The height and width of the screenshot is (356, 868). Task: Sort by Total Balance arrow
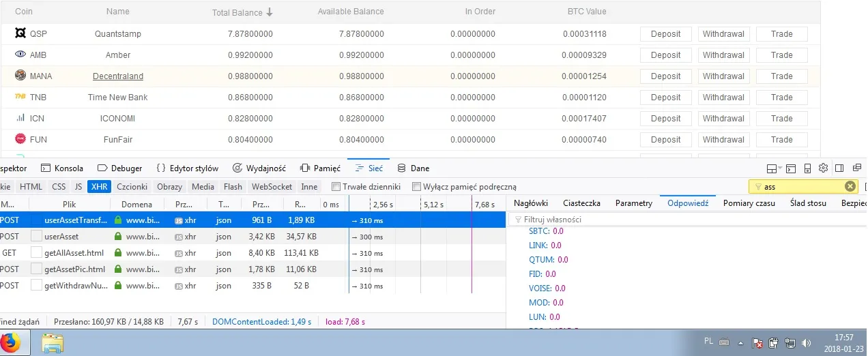[270, 12]
